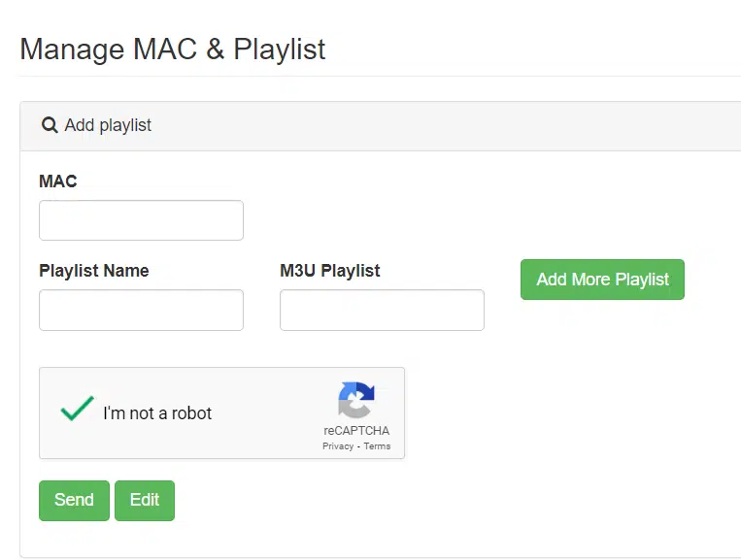Viewport: 741px width, 560px height.
Task: Open the reCAPTCHA Terms link
Action: pos(377,446)
